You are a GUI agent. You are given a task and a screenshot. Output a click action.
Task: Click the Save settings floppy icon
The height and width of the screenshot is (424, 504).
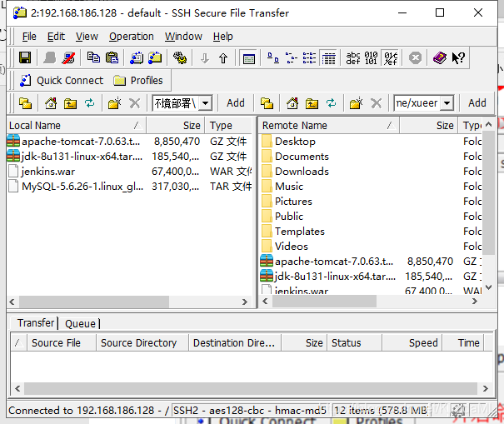25,57
